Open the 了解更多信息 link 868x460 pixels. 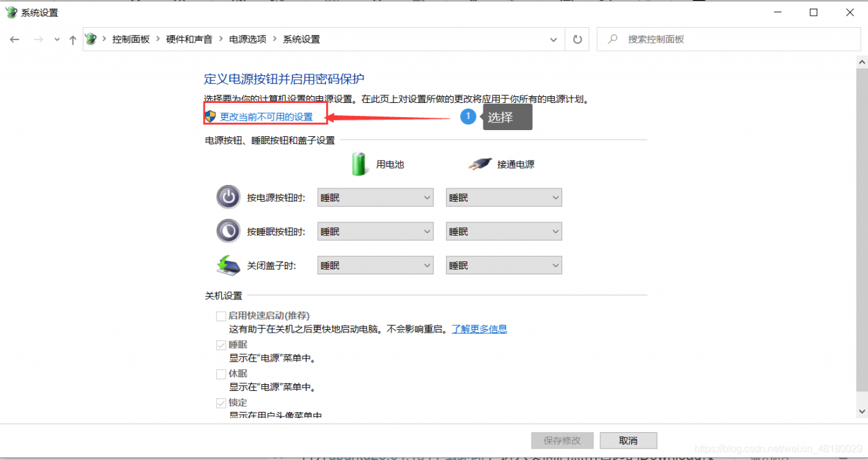pos(479,329)
